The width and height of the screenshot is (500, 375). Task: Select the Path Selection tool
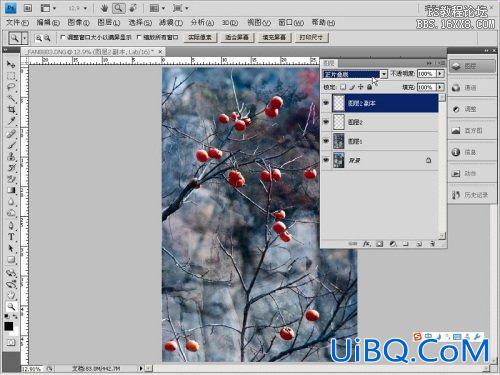pos(11,248)
